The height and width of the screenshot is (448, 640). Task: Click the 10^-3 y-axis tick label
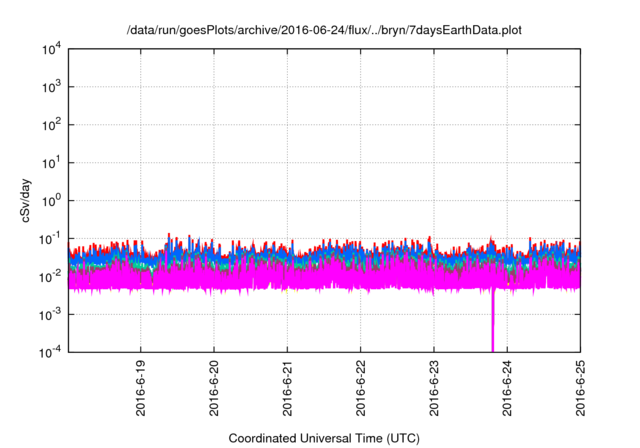pyautogui.click(x=50, y=315)
